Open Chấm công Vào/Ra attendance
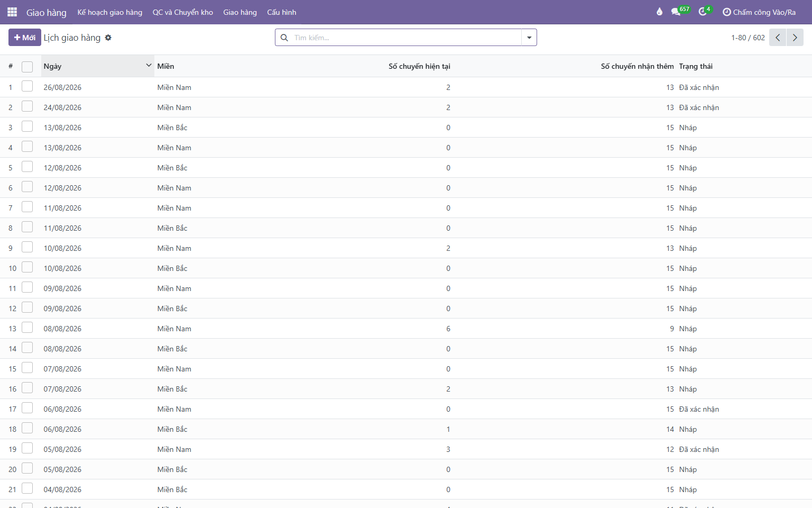This screenshot has height=508, width=812. click(x=759, y=12)
